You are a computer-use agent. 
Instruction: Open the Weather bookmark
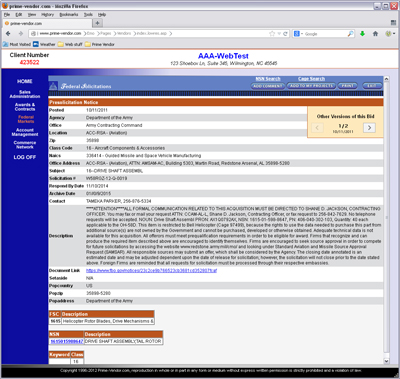[x=44, y=44]
